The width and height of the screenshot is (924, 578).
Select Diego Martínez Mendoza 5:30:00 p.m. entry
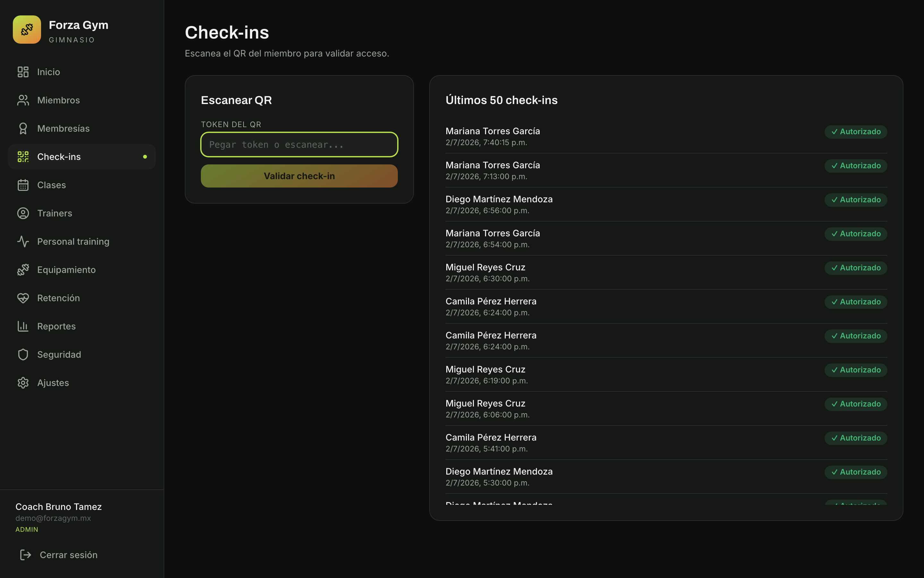(666, 477)
